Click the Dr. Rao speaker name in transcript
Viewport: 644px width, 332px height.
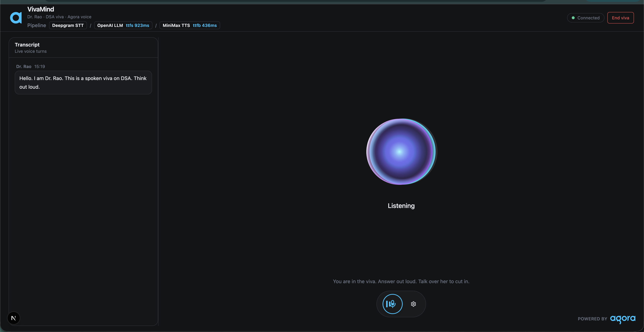(x=24, y=66)
